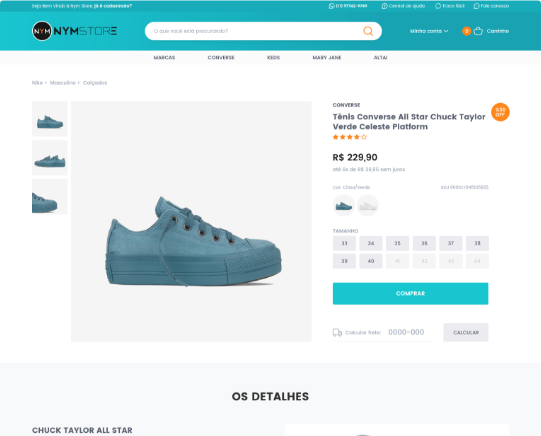Image resolution: width=541 pixels, height=436 pixels.
Task: Open the CONVERSE category menu
Action: (221, 58)
